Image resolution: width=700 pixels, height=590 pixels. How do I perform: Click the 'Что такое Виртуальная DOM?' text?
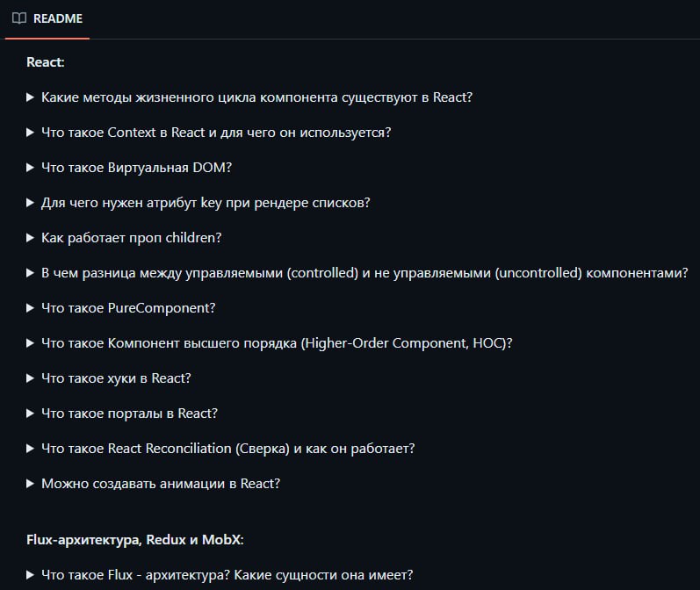(x=137, y=168)
